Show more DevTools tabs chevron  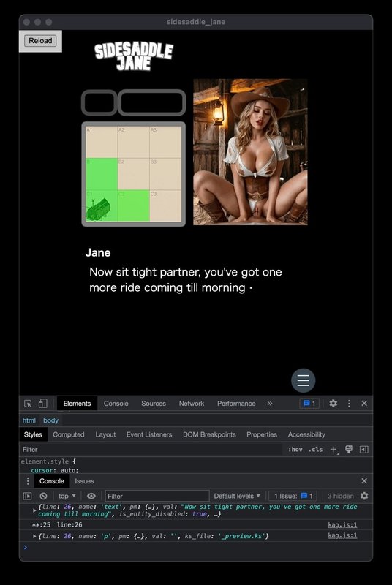pos(270,404)
